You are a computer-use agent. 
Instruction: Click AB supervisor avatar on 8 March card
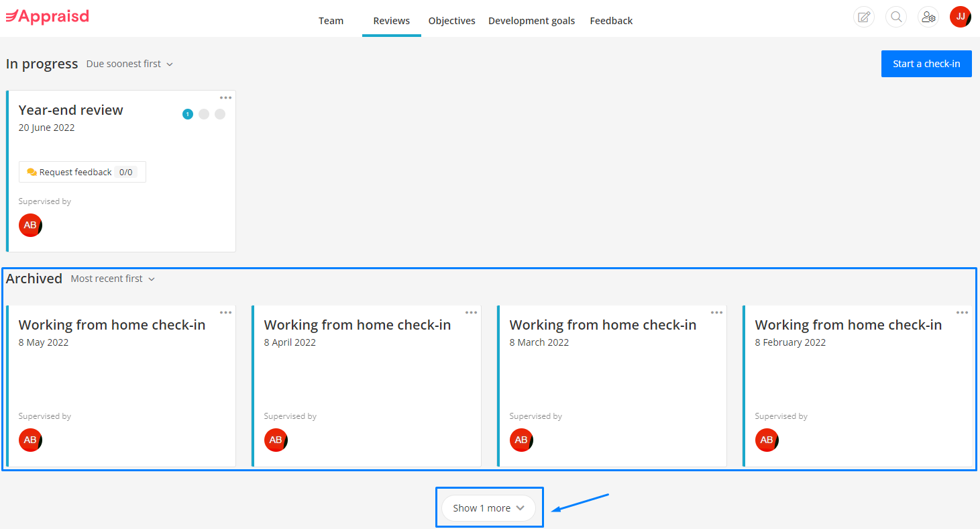(x=521, y=440)
